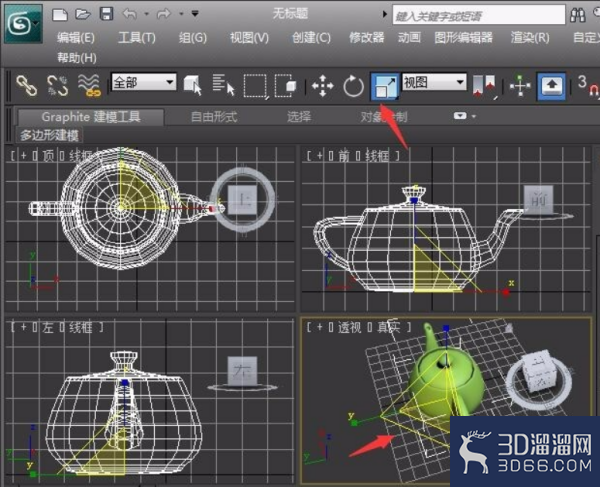Switch to Graphite 建模工具 tab

click(91, 117)
